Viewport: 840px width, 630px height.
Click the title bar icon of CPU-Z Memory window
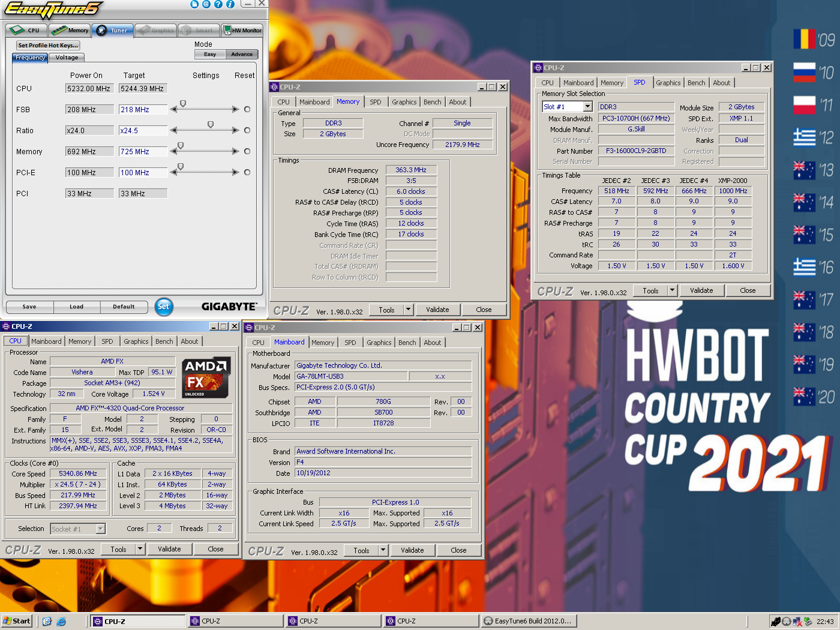(x=274, y=87)
